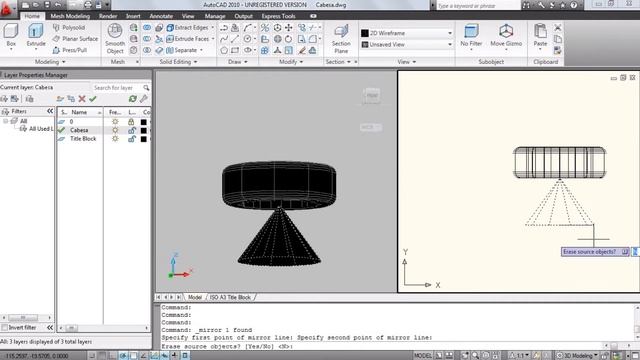640x360 pixels.
Task: Toggle the MODEL space status button
Action: tap(422, 356)
